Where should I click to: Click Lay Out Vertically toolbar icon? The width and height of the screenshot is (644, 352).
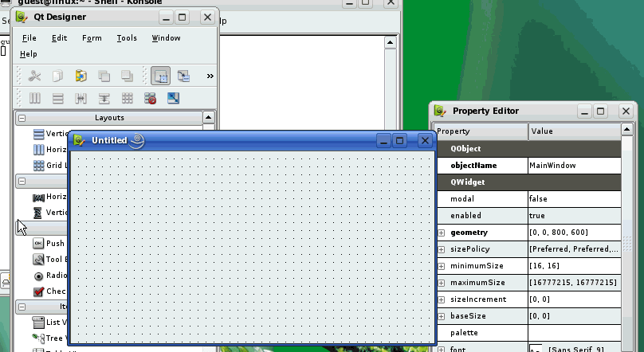(58, 98)
